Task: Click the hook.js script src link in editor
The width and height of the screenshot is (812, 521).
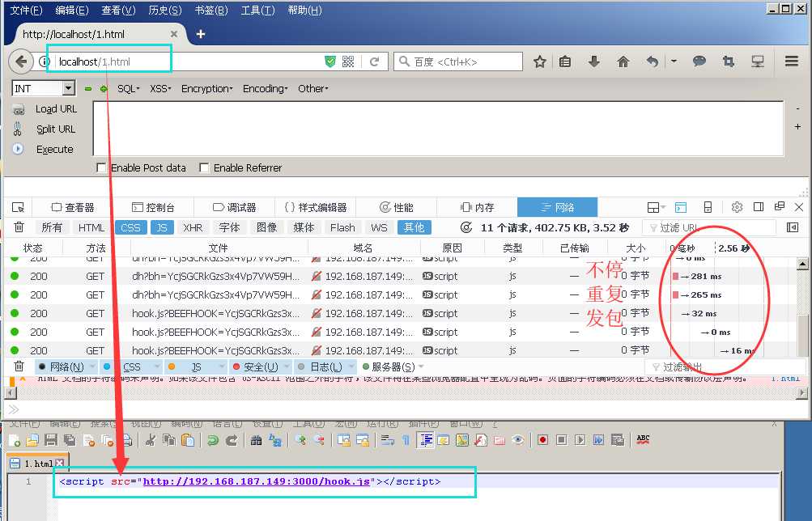Action: pos(257,481)
